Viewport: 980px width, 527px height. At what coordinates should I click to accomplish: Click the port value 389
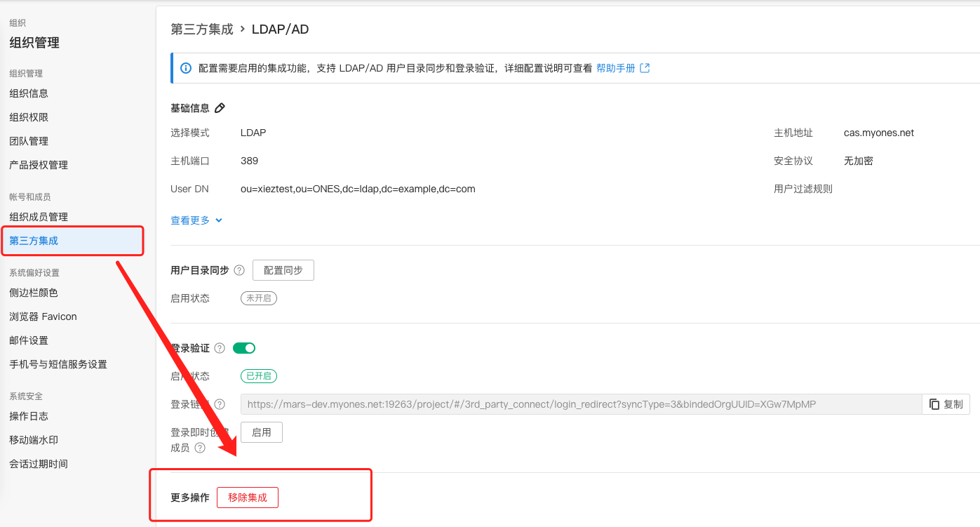click(249, 161)
